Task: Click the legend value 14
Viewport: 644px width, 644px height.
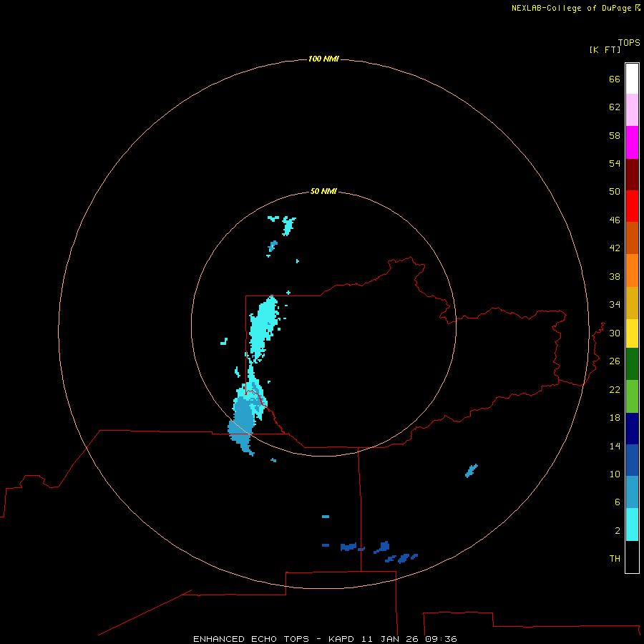Action: (615, 446)
